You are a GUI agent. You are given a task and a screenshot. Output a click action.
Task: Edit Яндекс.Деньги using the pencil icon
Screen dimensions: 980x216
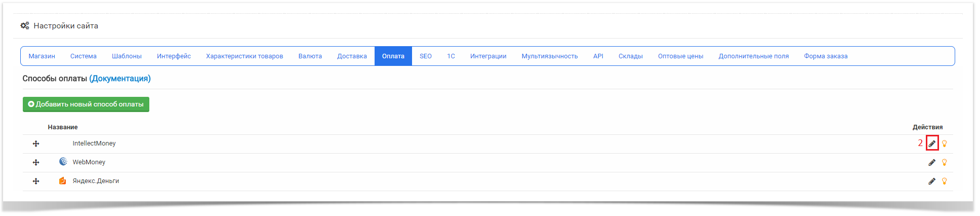[x=932, y=181]
